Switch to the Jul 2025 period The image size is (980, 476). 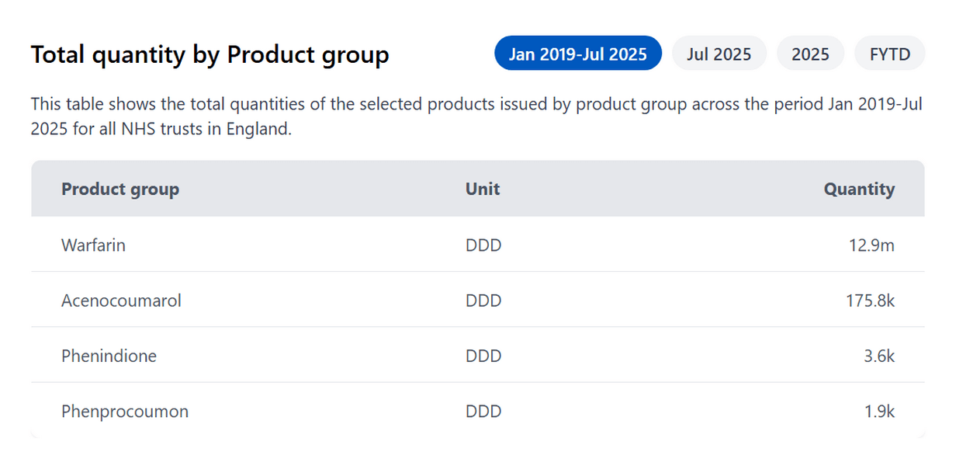(719, 54)
